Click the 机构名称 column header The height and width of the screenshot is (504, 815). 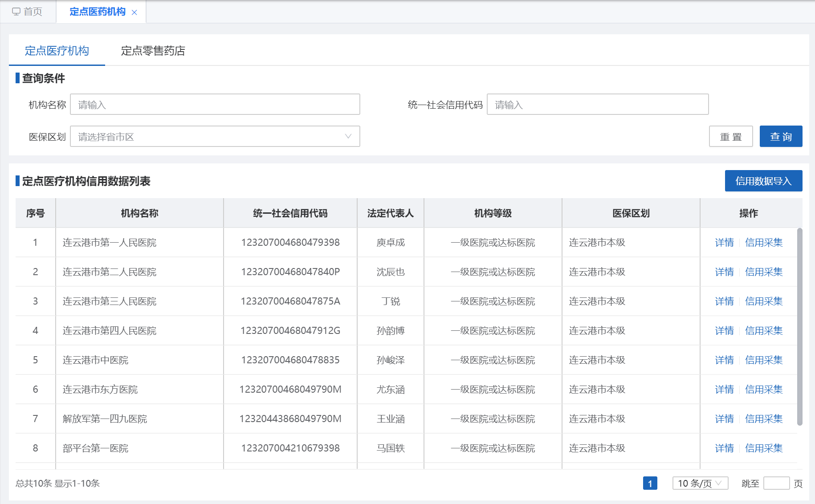tap(139, 213)
